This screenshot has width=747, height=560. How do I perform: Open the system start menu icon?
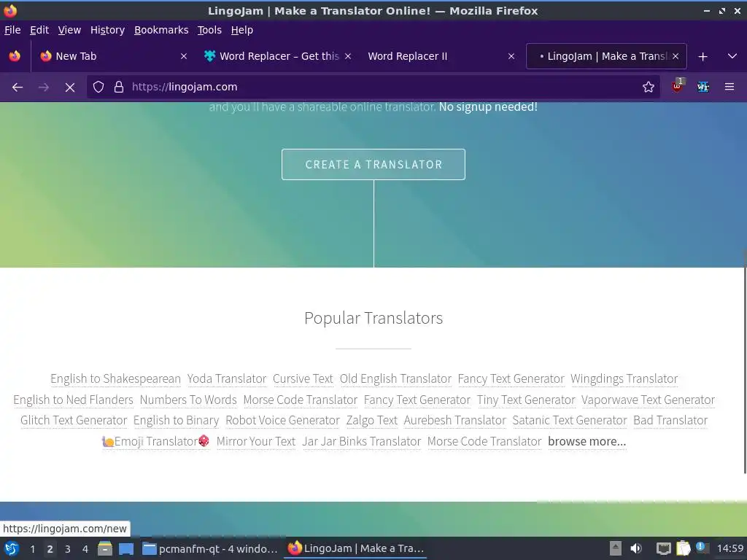[x=12, y=549]
